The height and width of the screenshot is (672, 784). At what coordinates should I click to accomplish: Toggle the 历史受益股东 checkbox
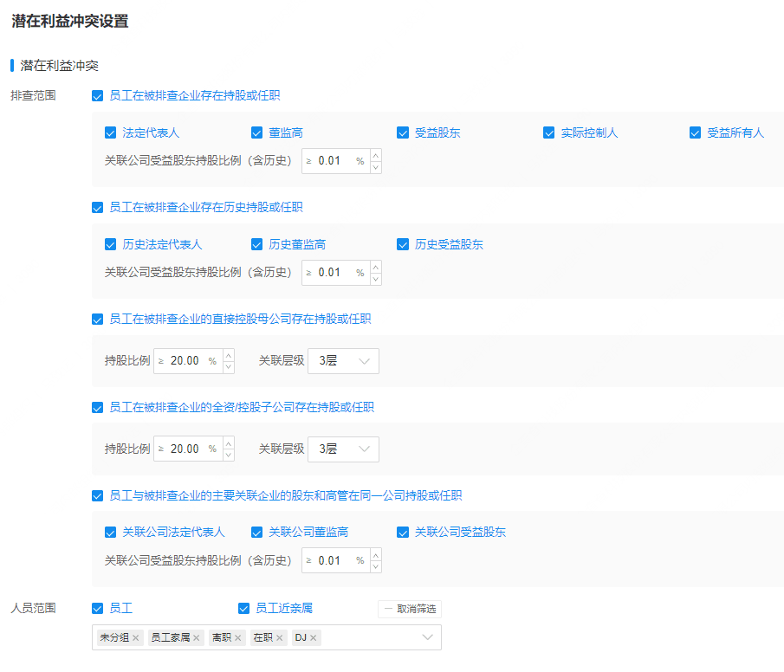[x=403, y=244]
